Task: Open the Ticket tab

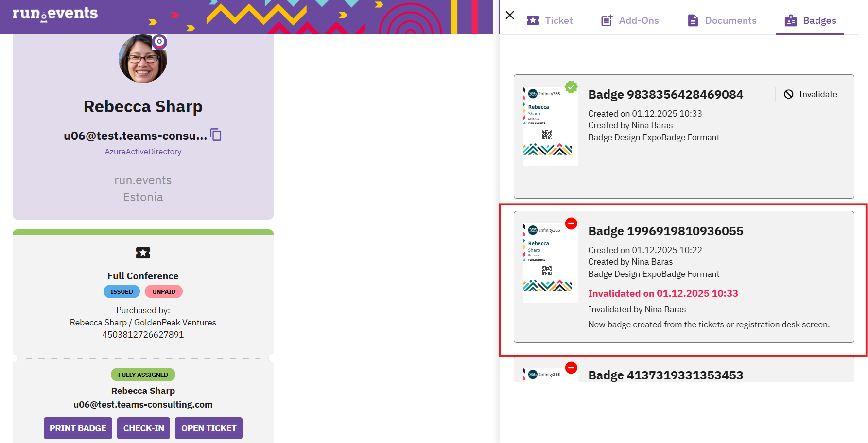Action: coord(550,20)
